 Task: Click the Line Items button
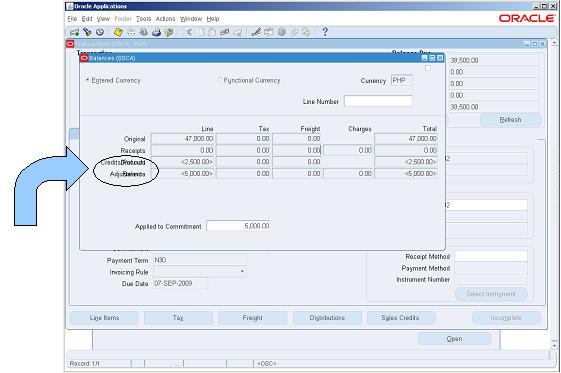click(x=104, y=318)
